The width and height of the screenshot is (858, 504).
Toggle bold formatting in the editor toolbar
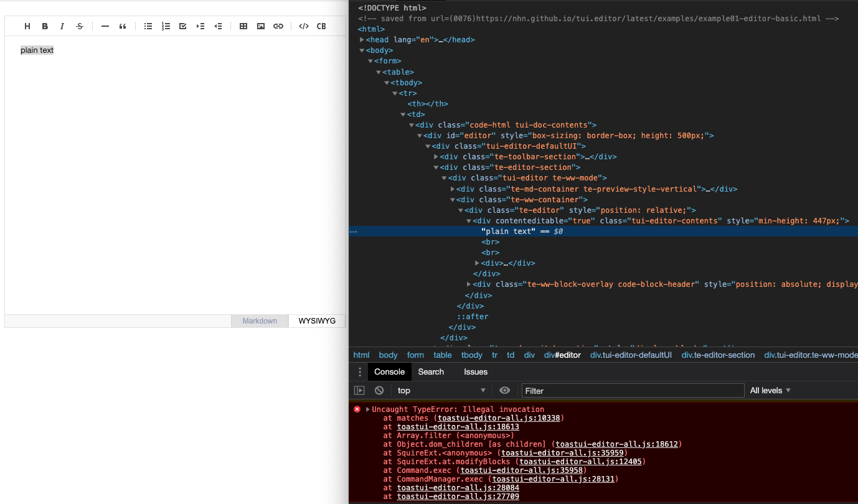pyautogui.click(x=45, y=26)
